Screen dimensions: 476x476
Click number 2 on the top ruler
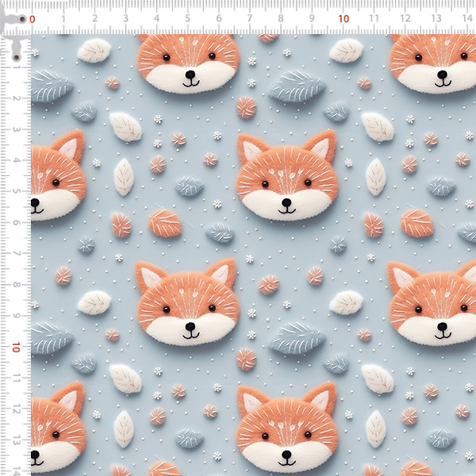point(94,19)
